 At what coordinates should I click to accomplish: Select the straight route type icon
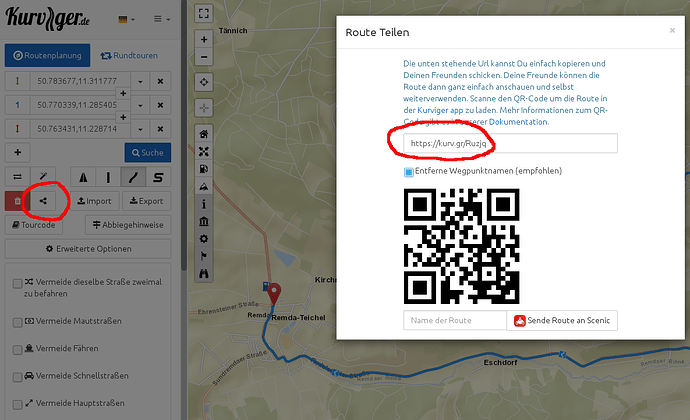click(108, 177)
